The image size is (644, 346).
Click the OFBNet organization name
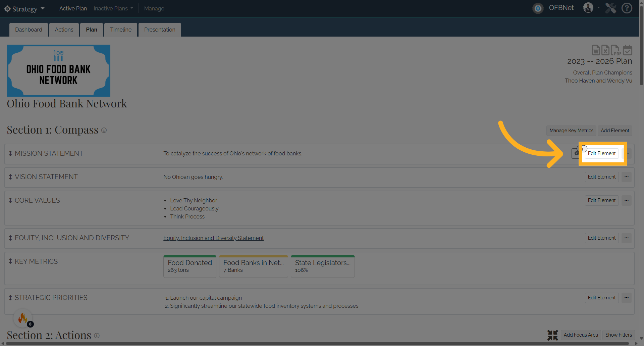tap(561, 8)
